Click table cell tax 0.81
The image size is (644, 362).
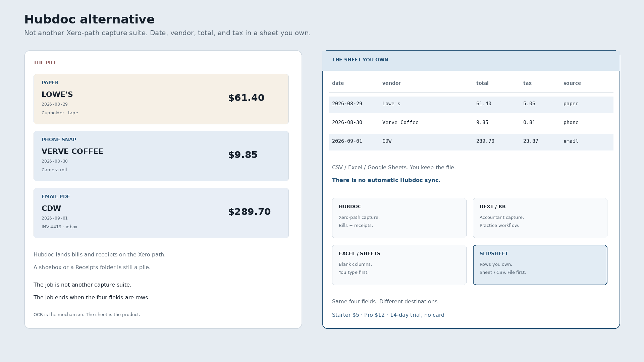click(x=529, y=122)
